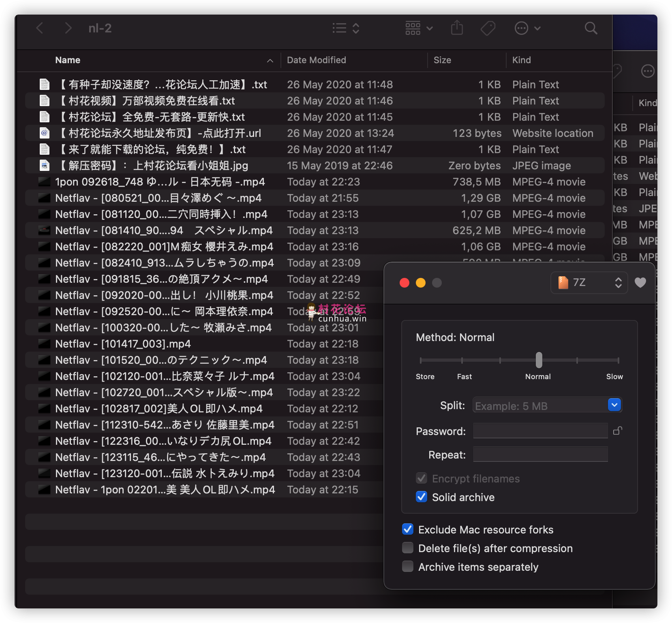Click the Split size input field

coord(540,405)
